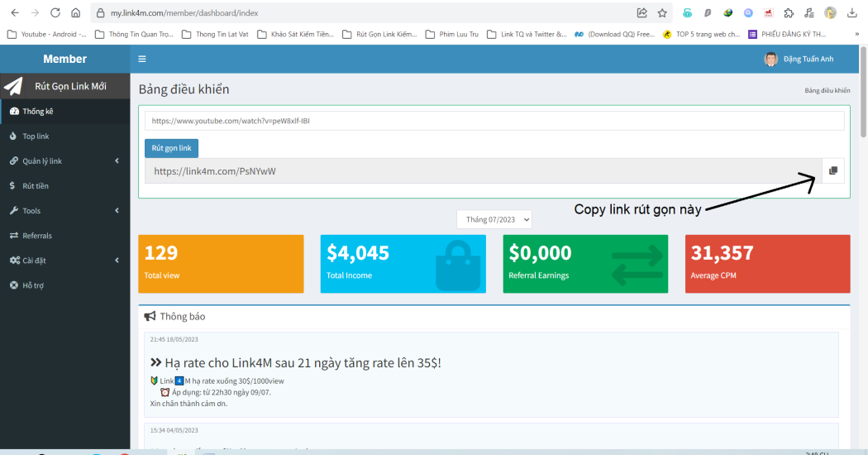Reload the page with the refresh icon
868x455 pixels.
click(x=55, y=12)
